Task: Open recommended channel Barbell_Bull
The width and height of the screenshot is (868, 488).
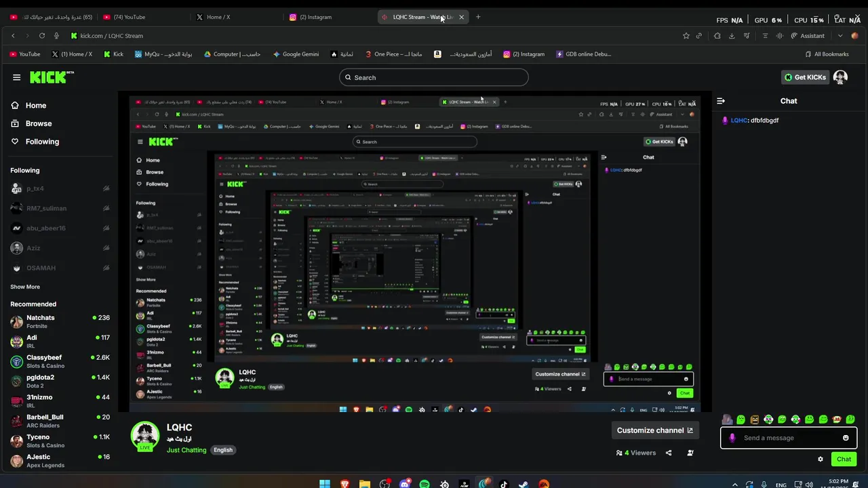Action: (x=60, y=421)
